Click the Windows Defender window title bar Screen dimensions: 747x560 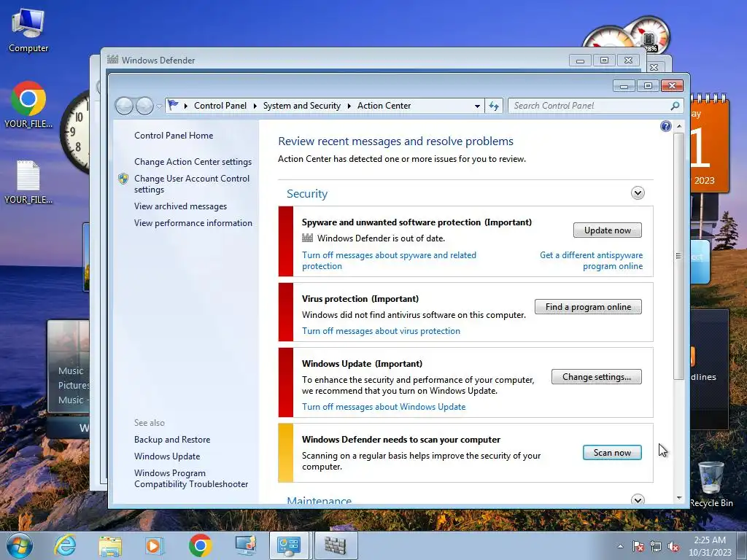point(333,60)
